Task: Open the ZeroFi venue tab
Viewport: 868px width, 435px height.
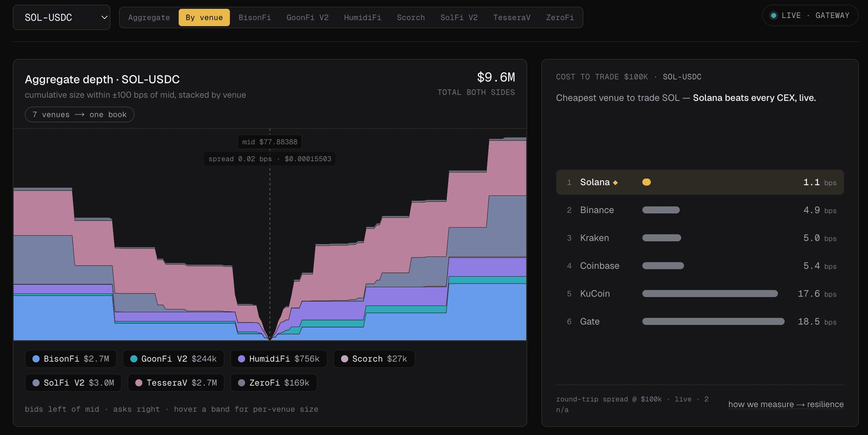Action: click(x=560, y=17)
